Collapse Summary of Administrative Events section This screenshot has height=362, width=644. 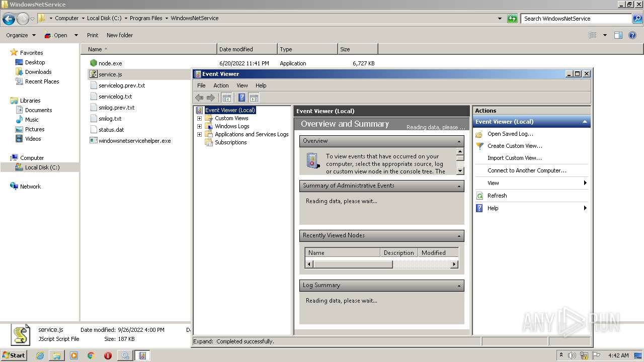click(459, 186)
